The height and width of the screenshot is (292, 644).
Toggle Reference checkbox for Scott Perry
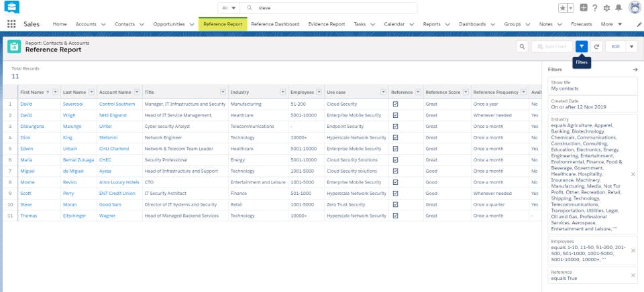396,193
